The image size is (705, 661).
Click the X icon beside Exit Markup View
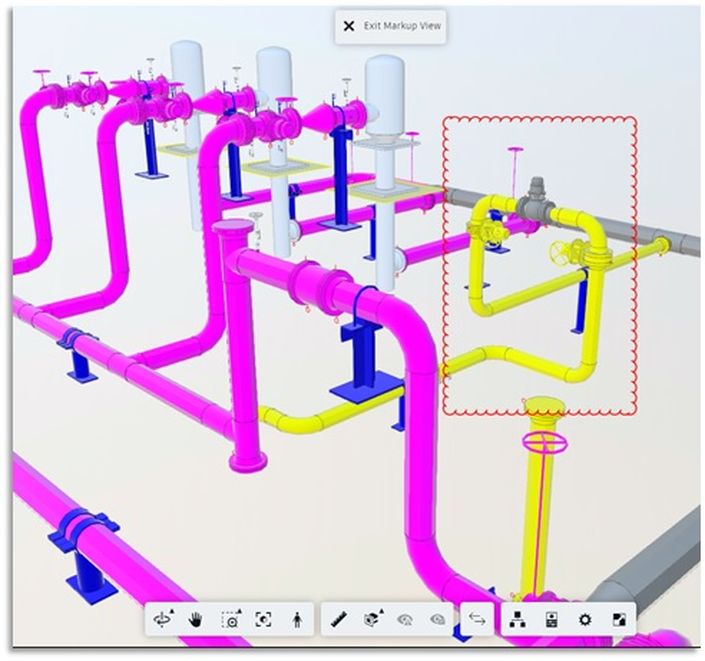pos(348,26)
